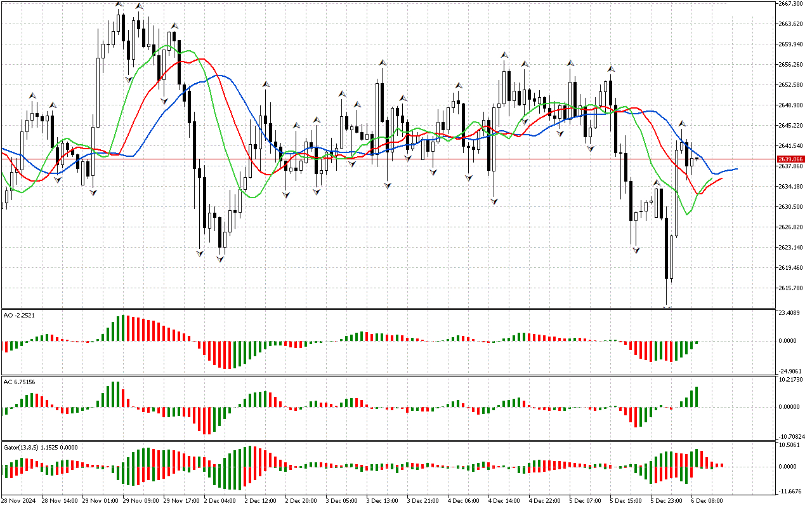Select price level 2659.940 on the axis
This screenshot has height=508, width=812.
[x=792, y=44]
